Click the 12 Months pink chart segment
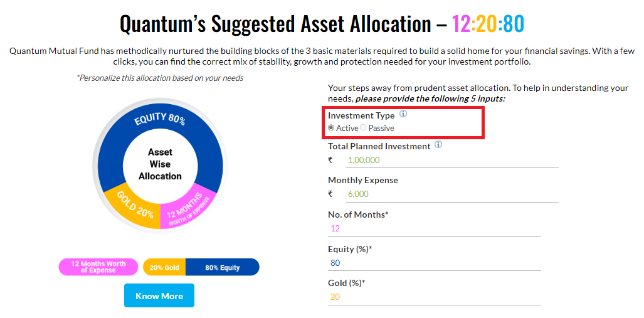This screenshot has width=644, height=318. (187, 210)
